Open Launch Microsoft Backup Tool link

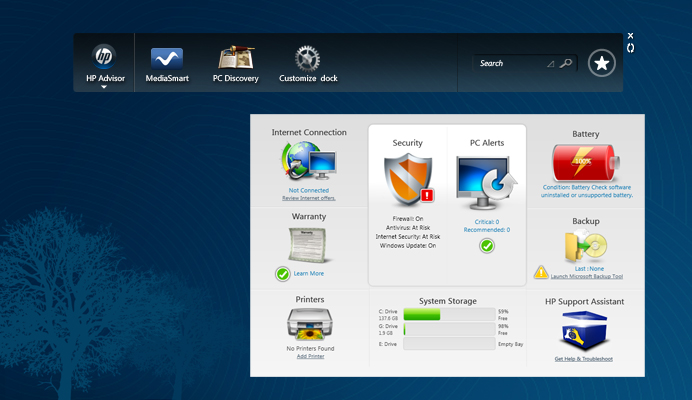click(x=587, y=276)
